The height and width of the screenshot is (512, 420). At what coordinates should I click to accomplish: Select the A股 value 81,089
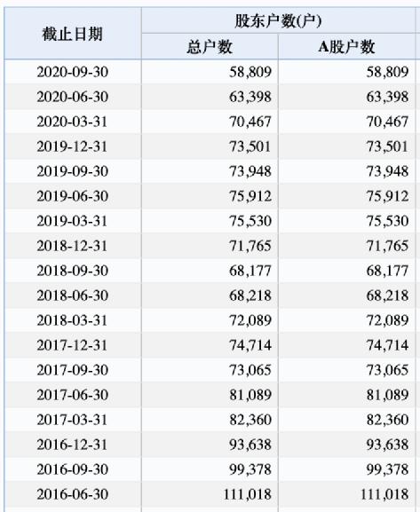point(387,395)
